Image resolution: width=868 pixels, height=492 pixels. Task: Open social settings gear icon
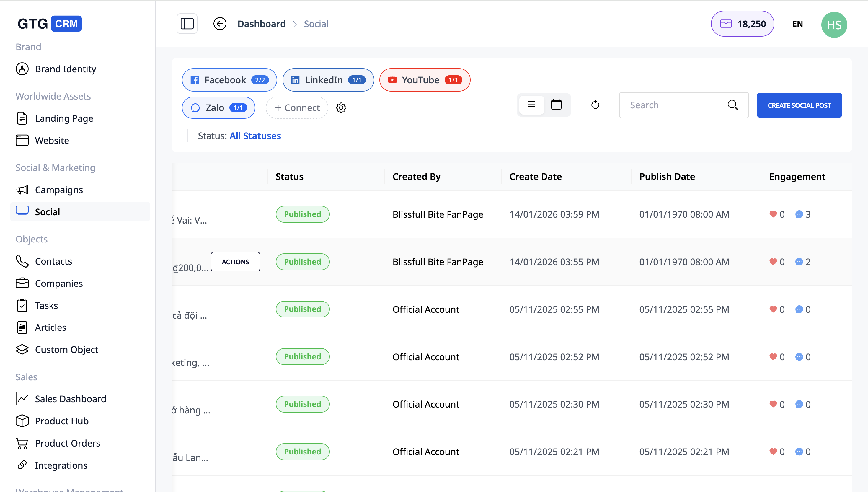point(341,107)
